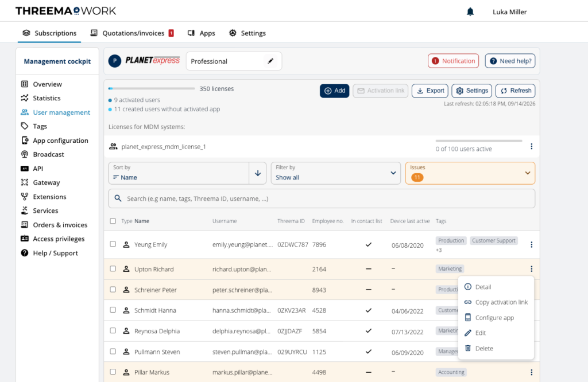Click the Gateway icon in sidebar
This screenshot has width=588, height=382.
(25, 182)
